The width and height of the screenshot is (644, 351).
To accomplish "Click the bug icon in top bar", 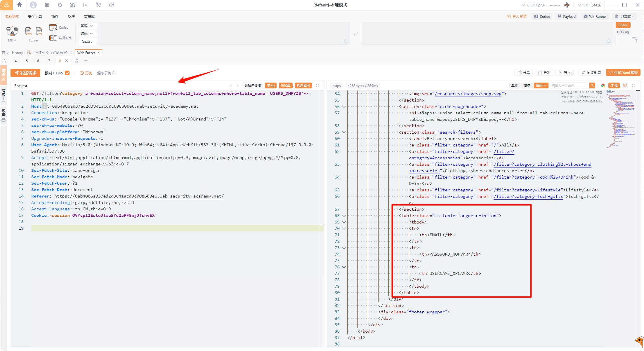I will click(73, 5).
